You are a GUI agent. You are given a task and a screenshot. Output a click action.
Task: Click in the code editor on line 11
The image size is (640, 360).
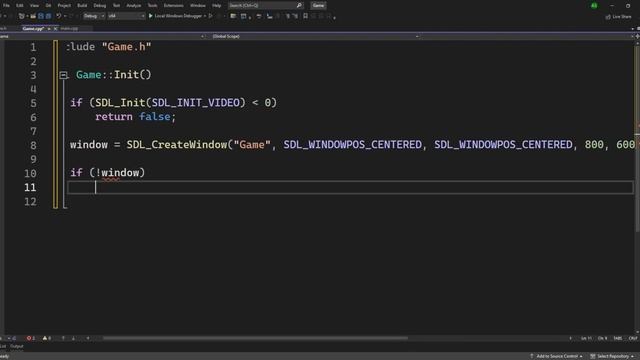coord(350,187)
